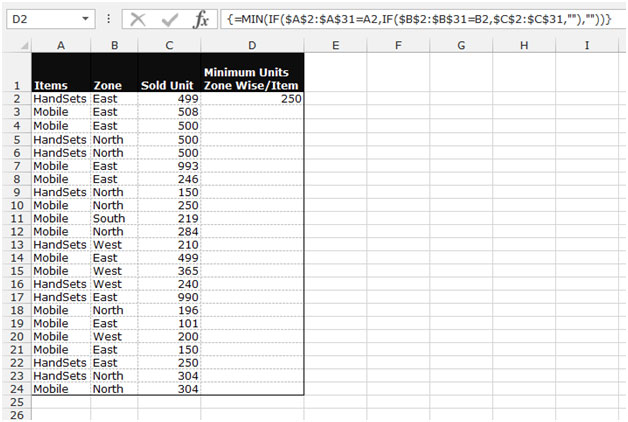Screen dimensions: 628x422
Task: Open Insert Function fx icon
Action: click(201, 19)
